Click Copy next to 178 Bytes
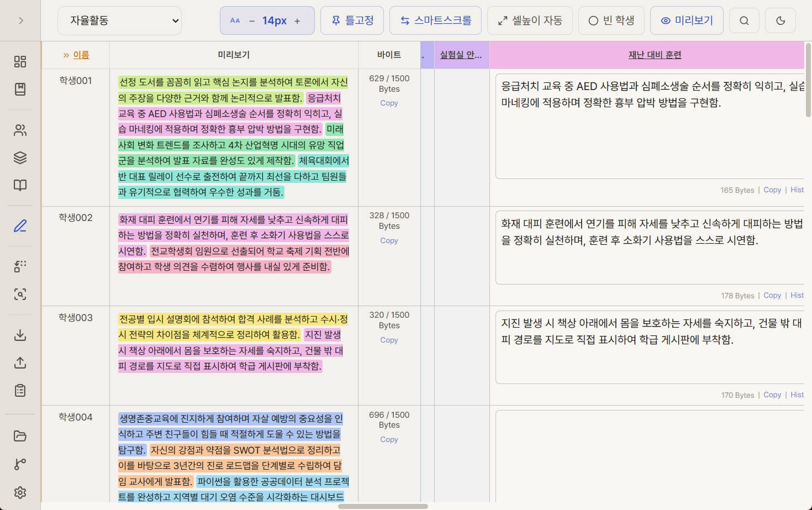Screen dimensions: 812x510 click(772, 295)
